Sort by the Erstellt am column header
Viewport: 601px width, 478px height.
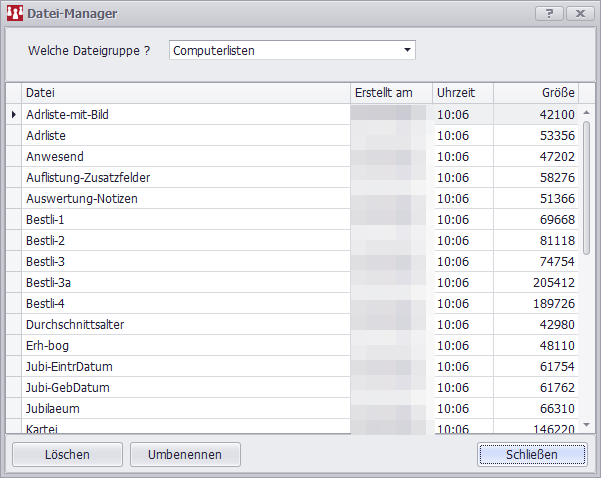pyautogui.click(x=390, y=93)
